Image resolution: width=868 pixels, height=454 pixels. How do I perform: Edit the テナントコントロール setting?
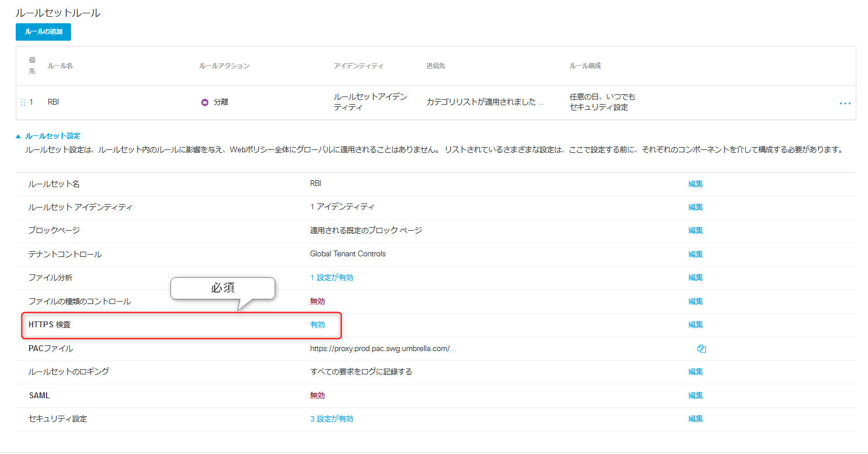pyautogui.click(x=695, y=254)
